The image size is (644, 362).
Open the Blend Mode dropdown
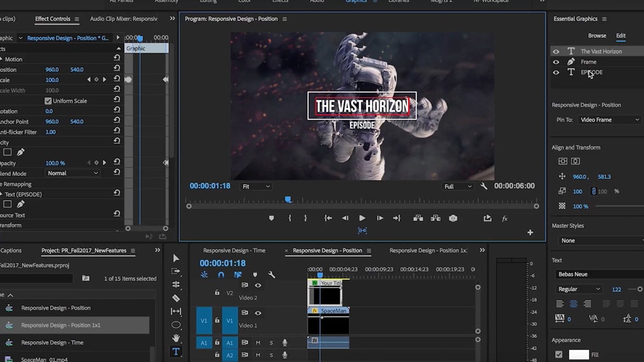(x=74, y=173)
